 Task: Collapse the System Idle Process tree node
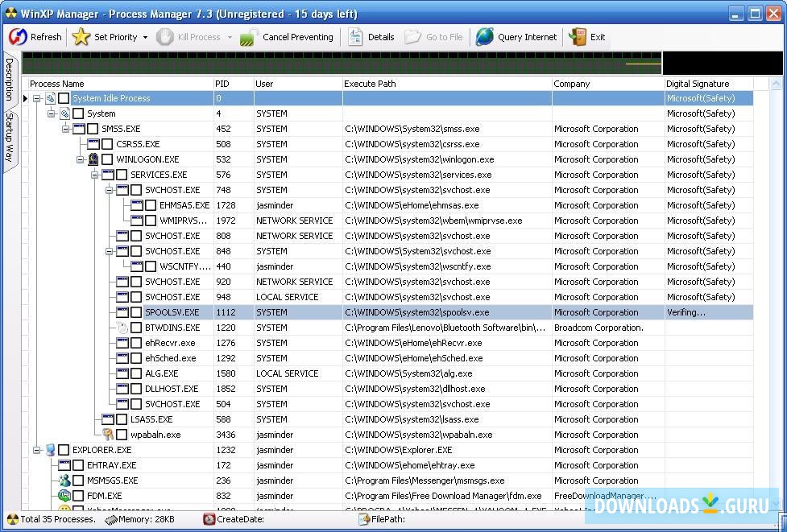[x=36, y=98]
